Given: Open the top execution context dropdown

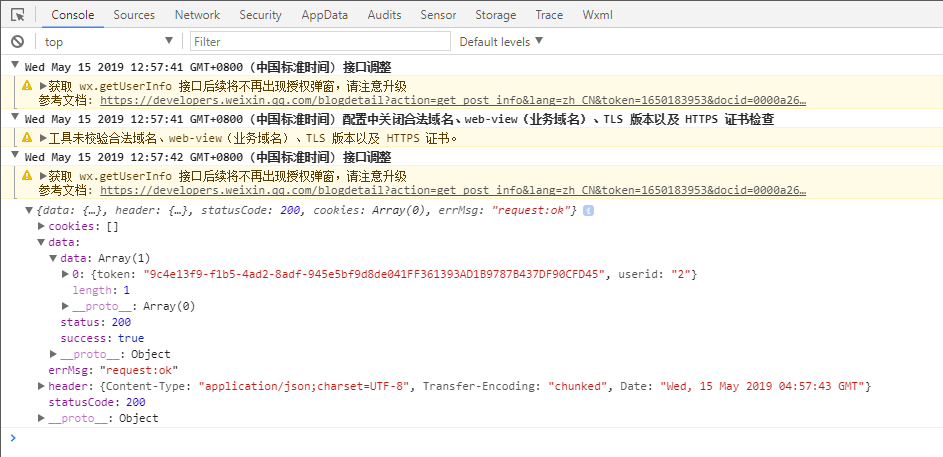Looking at the screenshot, I should point(108,41).
